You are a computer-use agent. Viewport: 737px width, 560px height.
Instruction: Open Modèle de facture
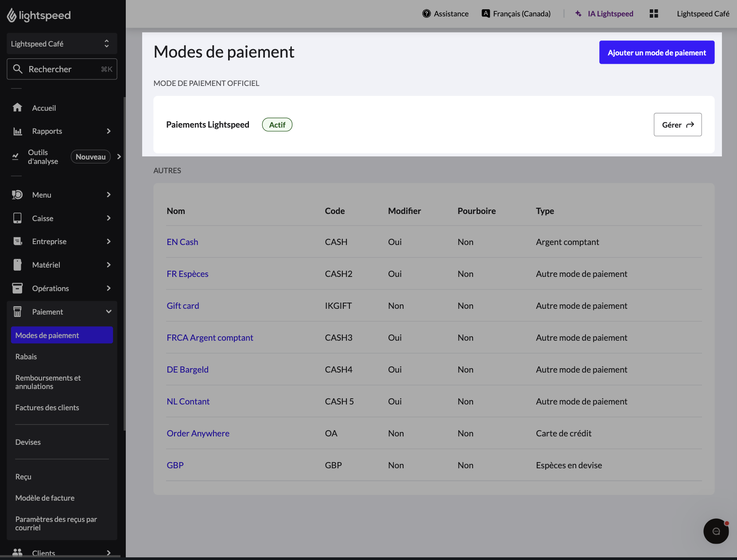45,498
